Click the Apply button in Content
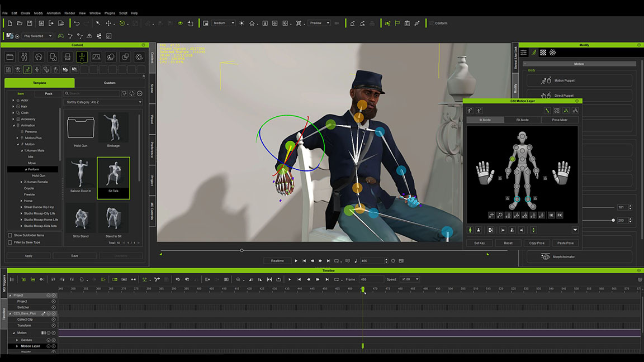 [x=29, y=256]
